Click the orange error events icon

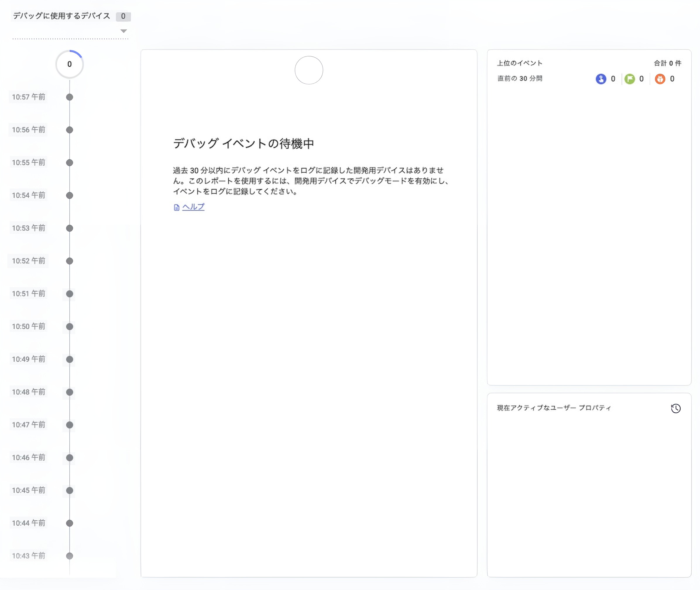coord(660,79)
